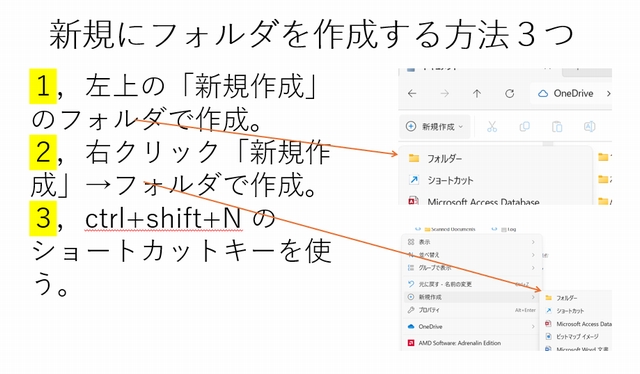Click the forward arrow in Explorer navigation
640x374 pixels.
(x=445, y=94)
